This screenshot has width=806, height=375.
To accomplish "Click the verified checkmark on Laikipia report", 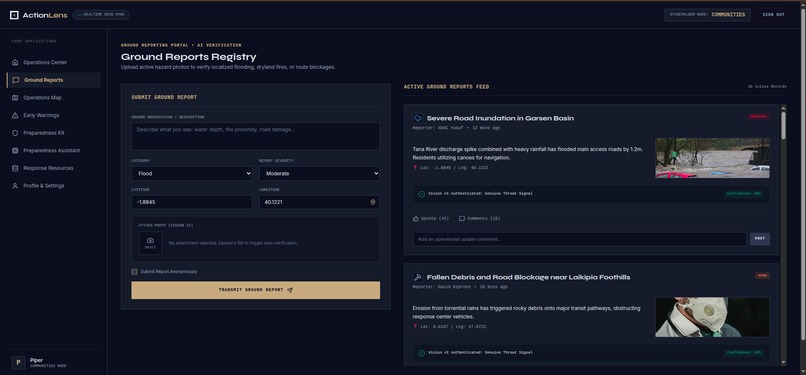I will tap(422, 353).
